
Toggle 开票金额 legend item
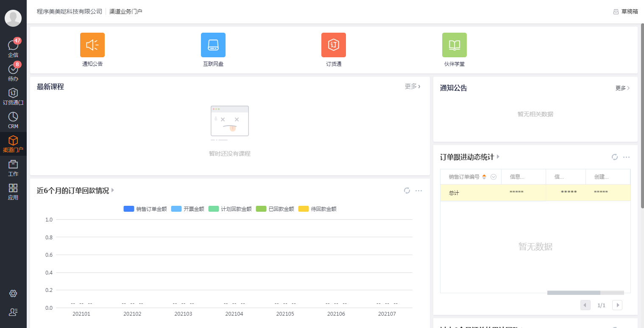click(187, 209)
